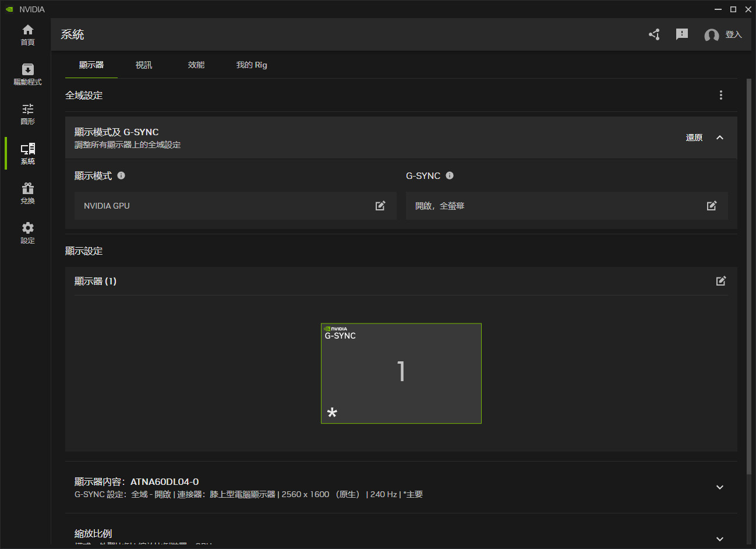Click the 系統 page title
Image resolution: width=756 pixels, height=549 pixels.
[x=72, y=34]
